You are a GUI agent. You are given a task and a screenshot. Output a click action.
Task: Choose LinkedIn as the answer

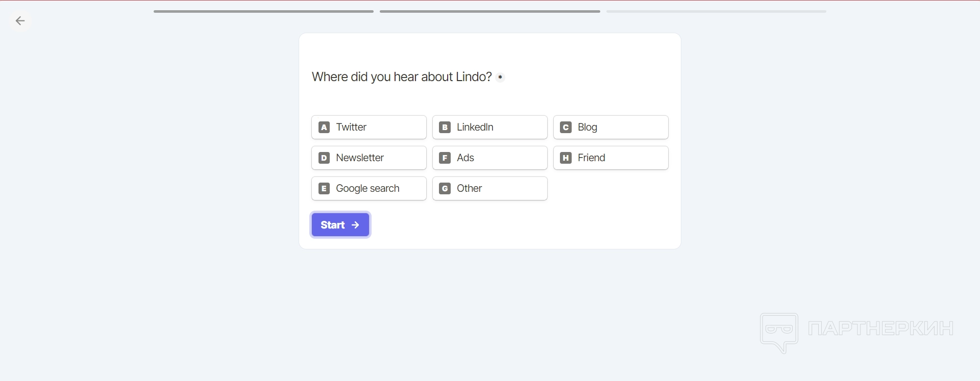point(489,127)
